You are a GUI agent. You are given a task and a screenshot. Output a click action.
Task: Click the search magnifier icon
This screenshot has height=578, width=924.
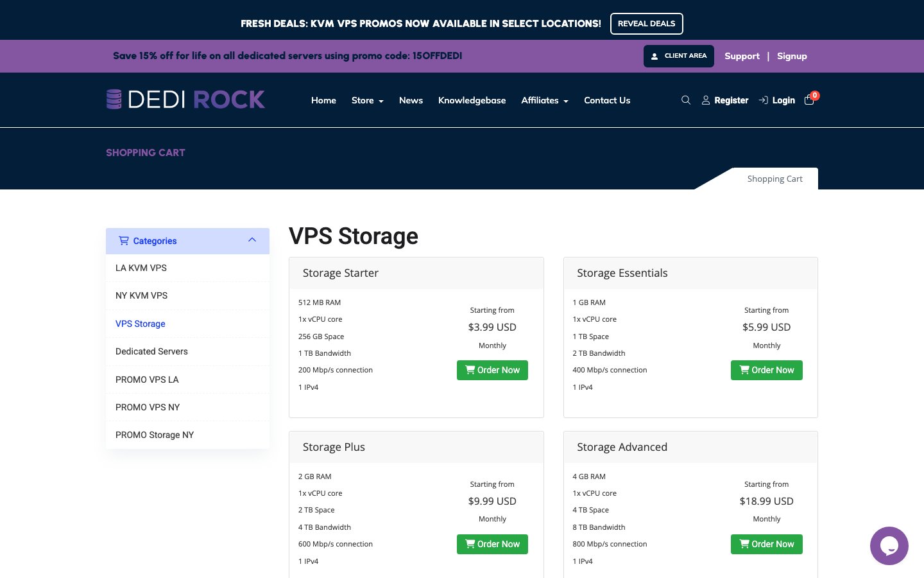coord(686,100)
